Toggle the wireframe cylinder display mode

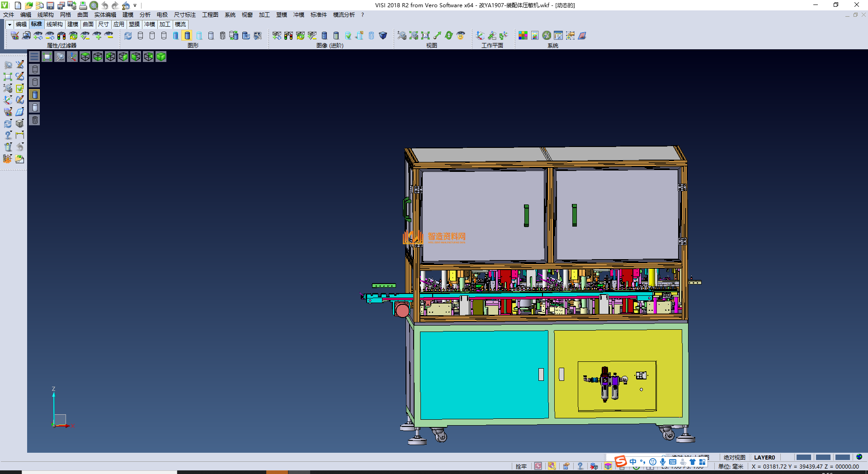[x=140, y=35]
